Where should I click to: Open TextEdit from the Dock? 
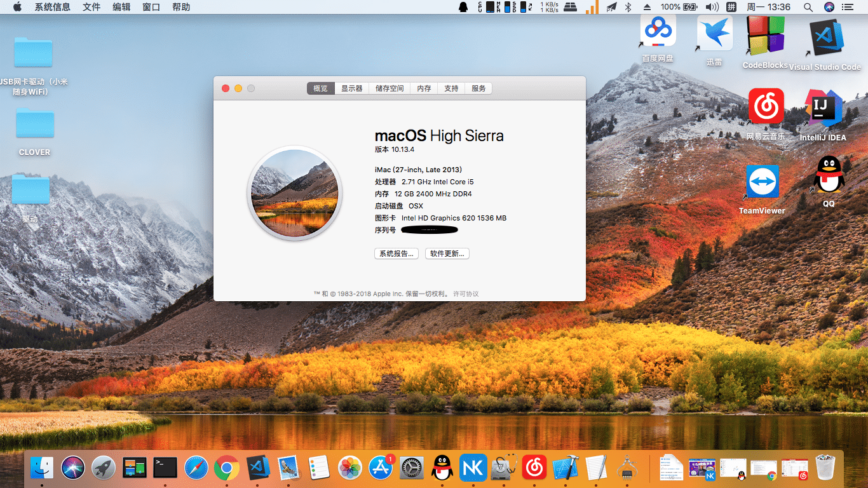tap(596, 468)
